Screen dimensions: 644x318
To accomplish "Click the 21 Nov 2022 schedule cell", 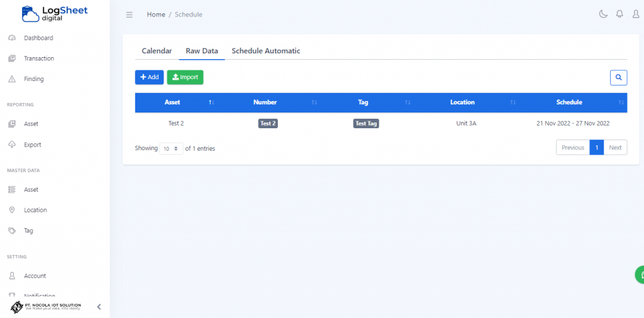I will 573,124.
